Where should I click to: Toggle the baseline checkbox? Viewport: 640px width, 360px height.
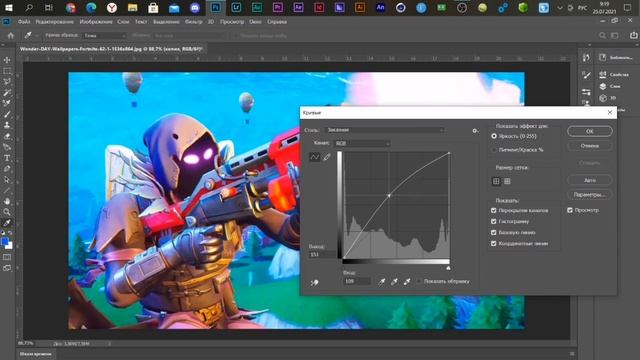pos(493,232)
